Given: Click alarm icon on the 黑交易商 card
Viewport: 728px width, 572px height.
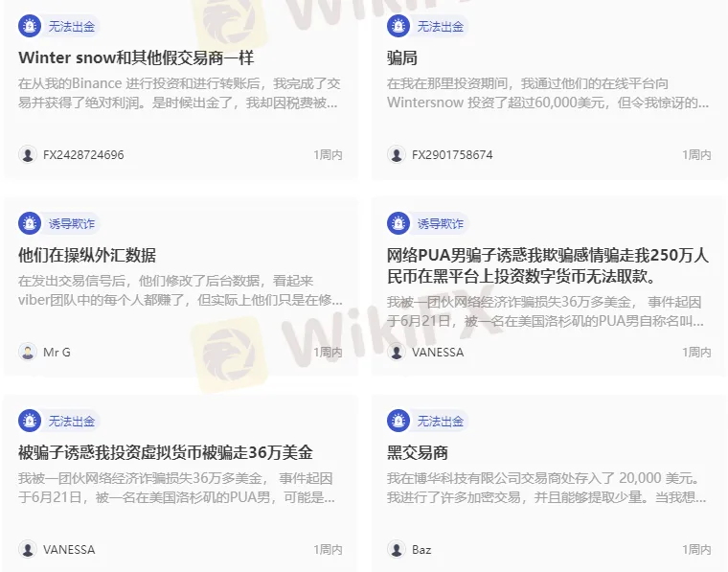Looking at the screenshot, I should pos(398,421).
